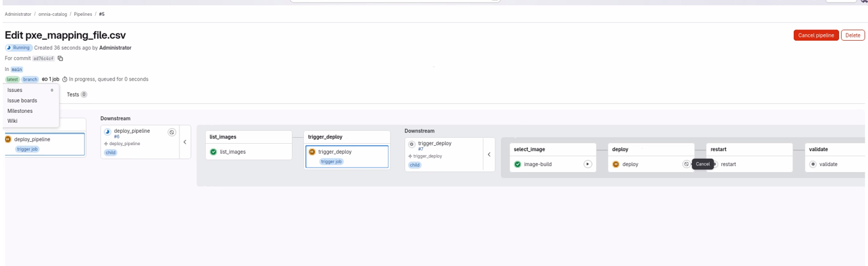The image size is (868, 266).
Task: Click the select_image stage header
Action: pos(529,149)
